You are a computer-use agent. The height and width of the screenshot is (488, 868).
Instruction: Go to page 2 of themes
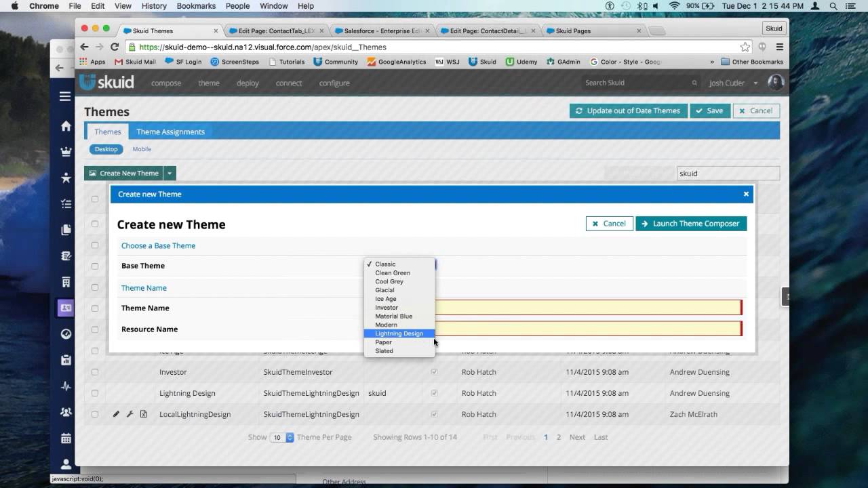pos(559,437)
